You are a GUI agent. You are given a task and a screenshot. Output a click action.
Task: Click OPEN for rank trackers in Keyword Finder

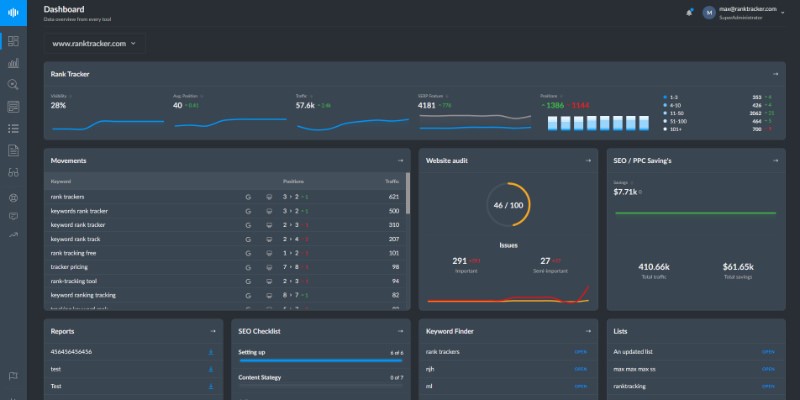581,352
